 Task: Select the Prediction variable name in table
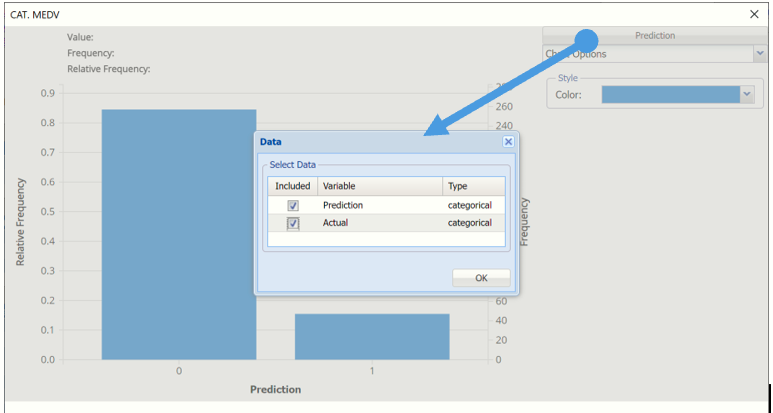pyautogui.click(x=343, y=205)
